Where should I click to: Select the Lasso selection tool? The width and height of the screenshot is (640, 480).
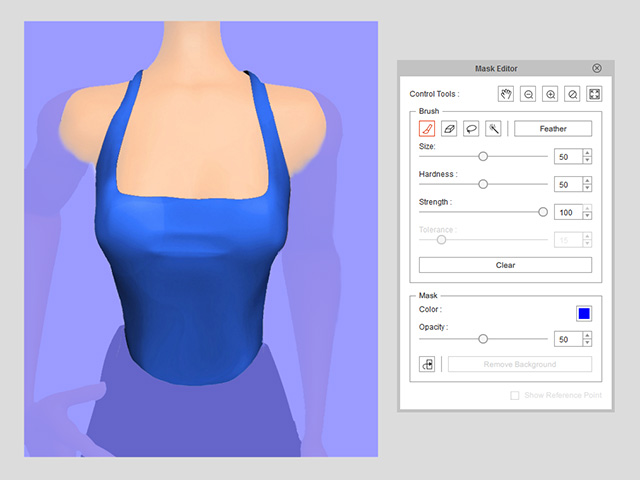pos(471,129)
